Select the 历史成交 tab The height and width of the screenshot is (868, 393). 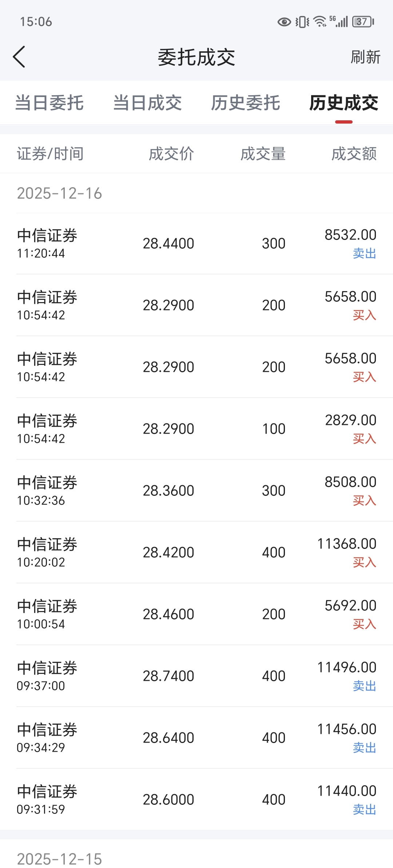344,103
